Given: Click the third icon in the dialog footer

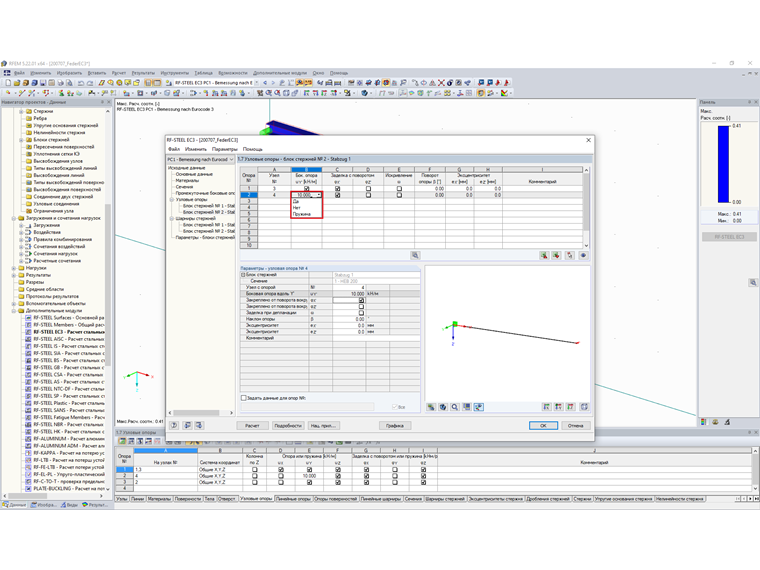Looking at the screenshot, I should click(x=199, y=426).
